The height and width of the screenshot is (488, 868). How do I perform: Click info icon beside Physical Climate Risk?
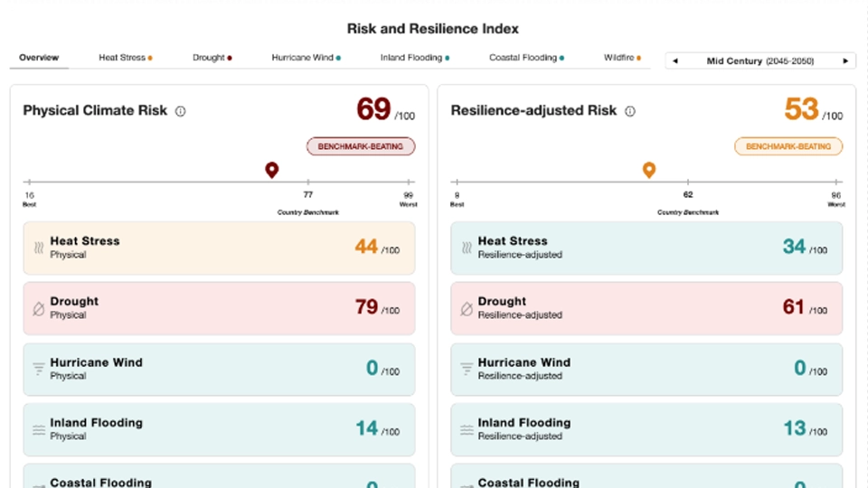tap(180, 111)
